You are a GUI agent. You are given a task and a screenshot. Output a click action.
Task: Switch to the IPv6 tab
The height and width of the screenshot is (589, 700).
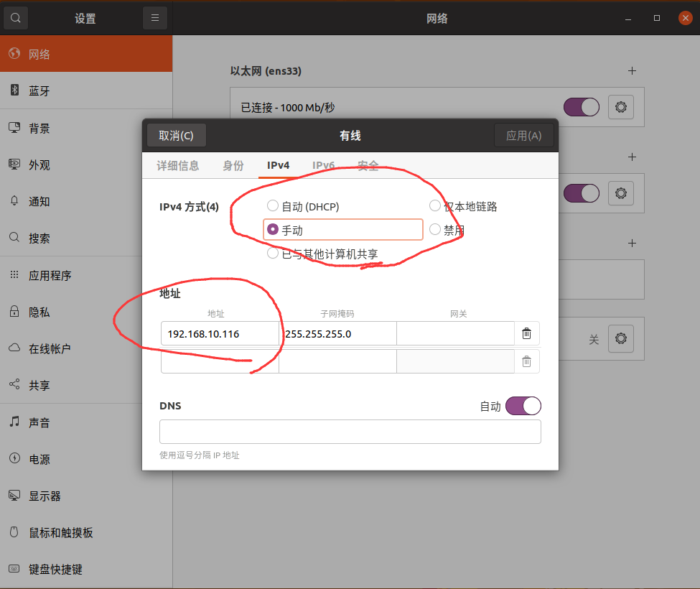point(323,166)
